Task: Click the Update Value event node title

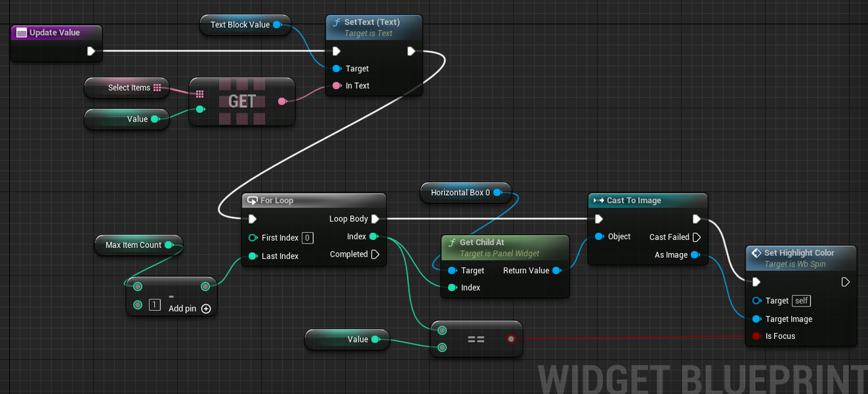Action: (55, 33)
